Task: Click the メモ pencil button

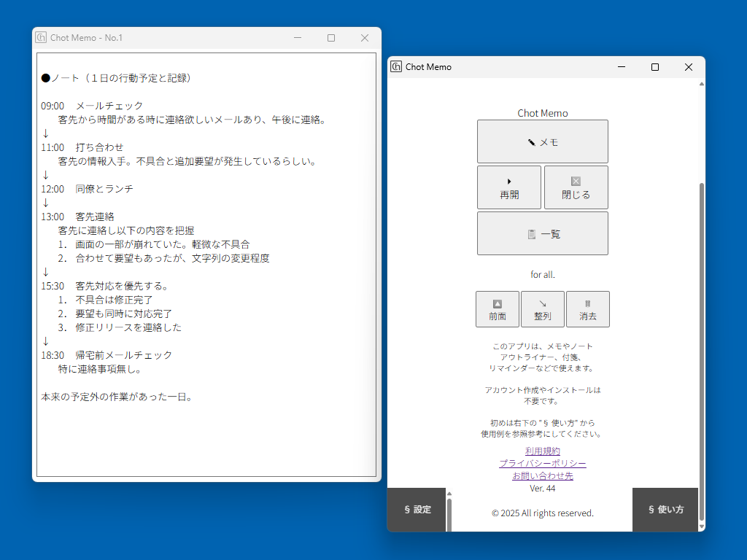Action: (x=542, y=141)
